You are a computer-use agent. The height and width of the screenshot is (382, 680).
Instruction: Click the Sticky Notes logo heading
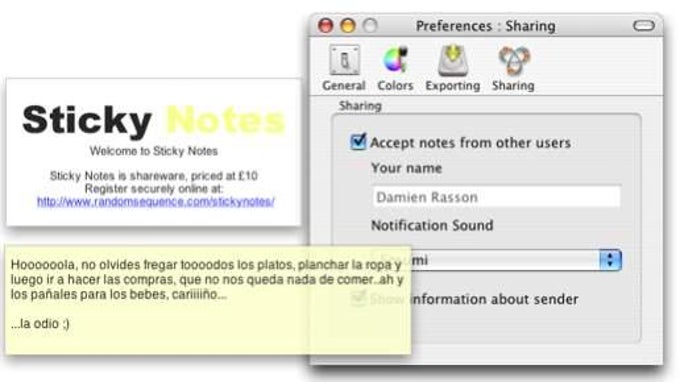click(154, 120)
